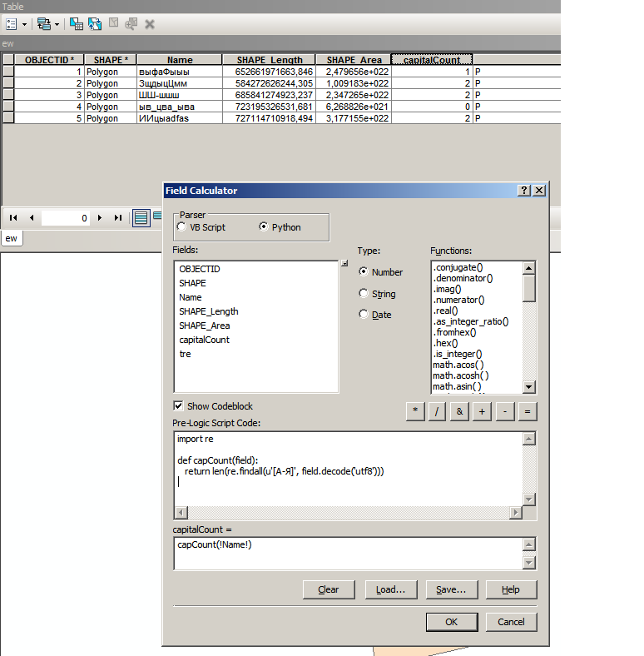
Task: Open the Table Options dropdown arrow
Action: 24,25
